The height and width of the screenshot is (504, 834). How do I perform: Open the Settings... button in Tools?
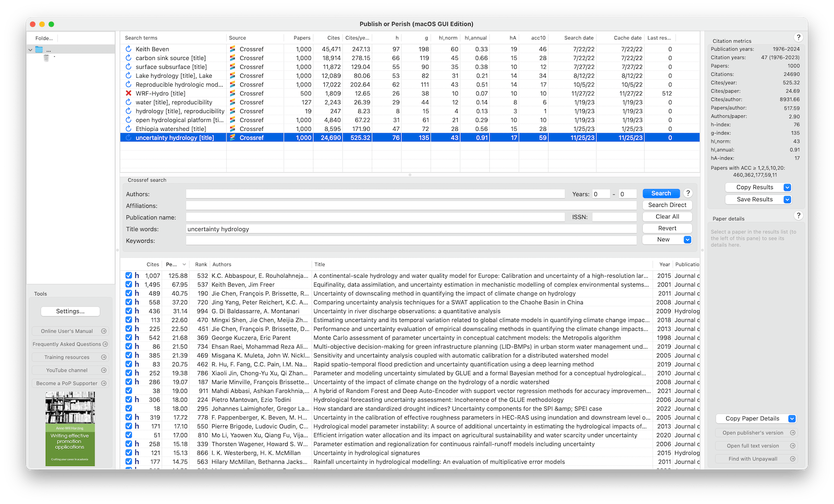(70, 311)
